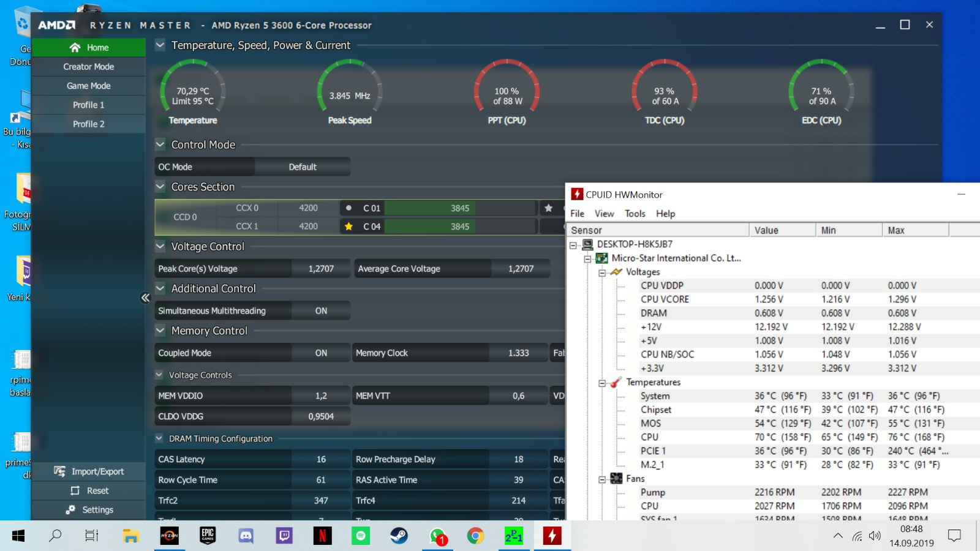
Task: Collapse the Voltage Control section
Action: point(160,246)
